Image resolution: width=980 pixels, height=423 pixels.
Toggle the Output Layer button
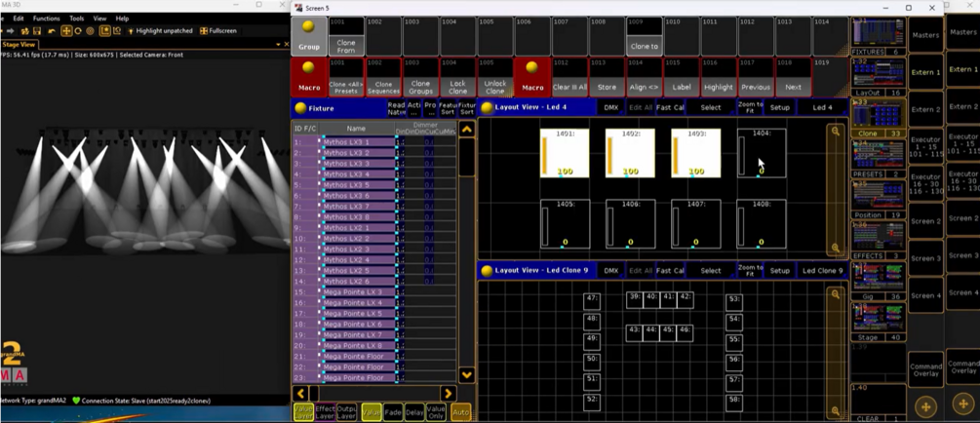coord(346,412)
